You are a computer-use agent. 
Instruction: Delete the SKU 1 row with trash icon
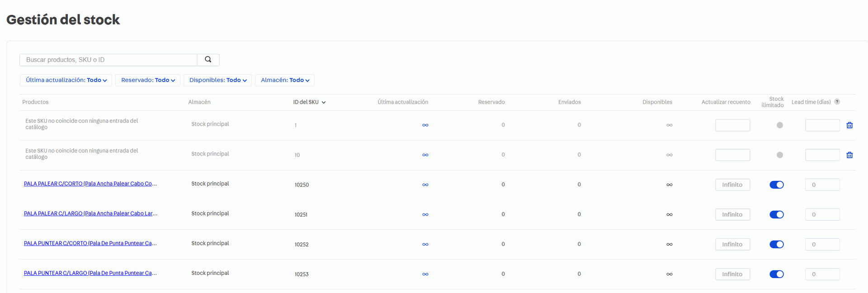(x=849, y=125)
